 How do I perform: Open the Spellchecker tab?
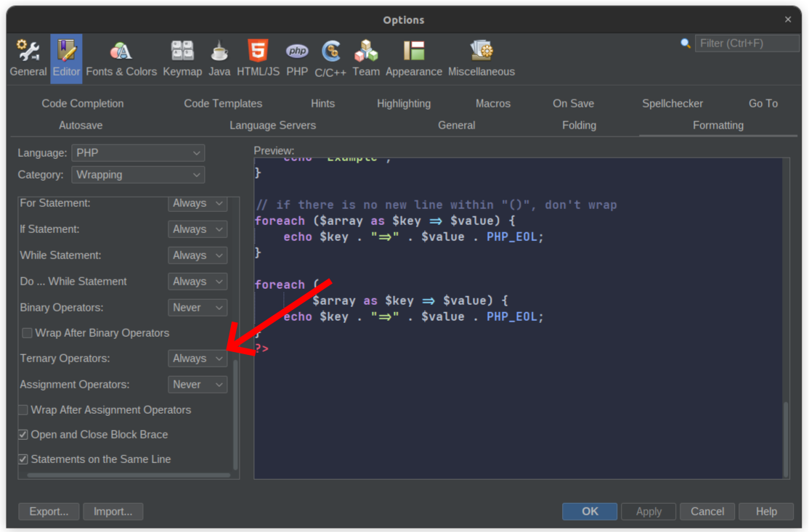pyautogui.click(x=672, y=103)
